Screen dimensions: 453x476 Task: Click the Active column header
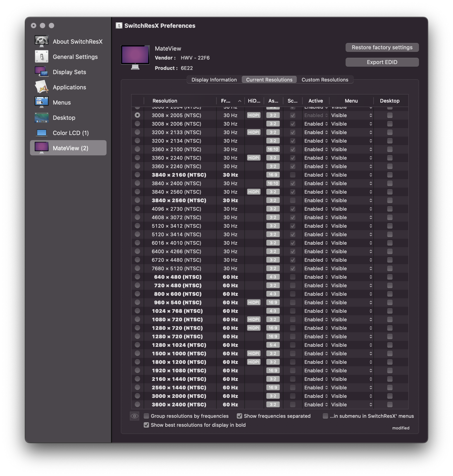(316, 101)
